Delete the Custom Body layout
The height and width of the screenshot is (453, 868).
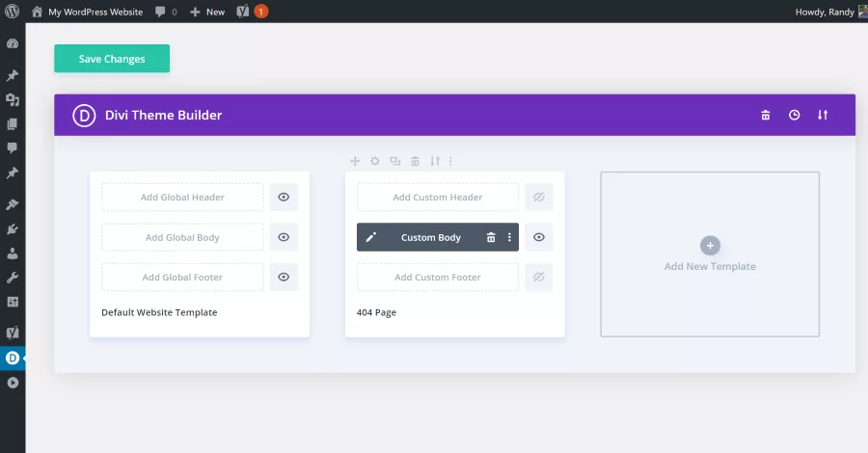[491, 237]
